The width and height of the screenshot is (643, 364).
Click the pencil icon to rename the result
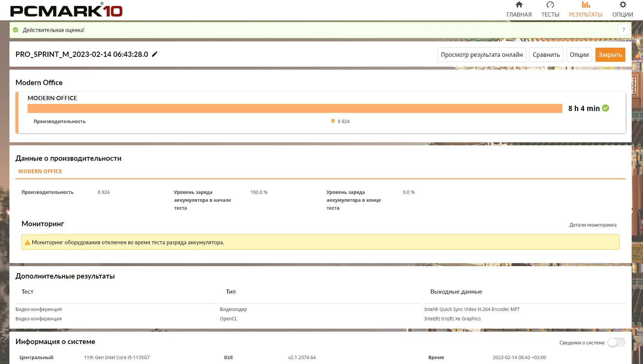point(155,54)
